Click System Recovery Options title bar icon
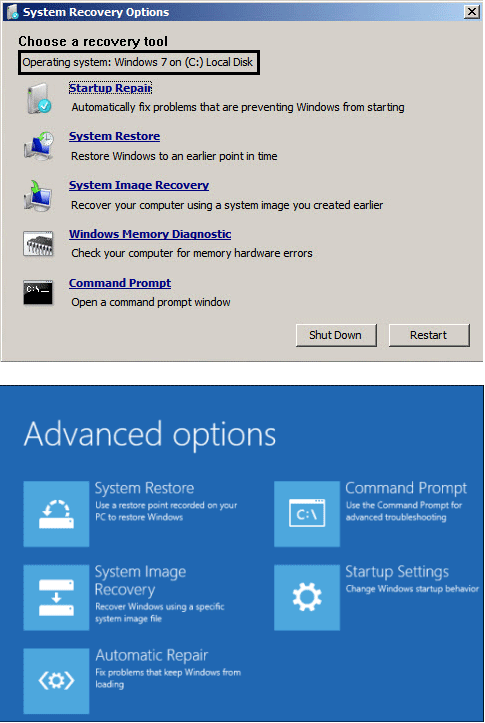The width and height of the screenshot is (485, 723). (12, 12)
